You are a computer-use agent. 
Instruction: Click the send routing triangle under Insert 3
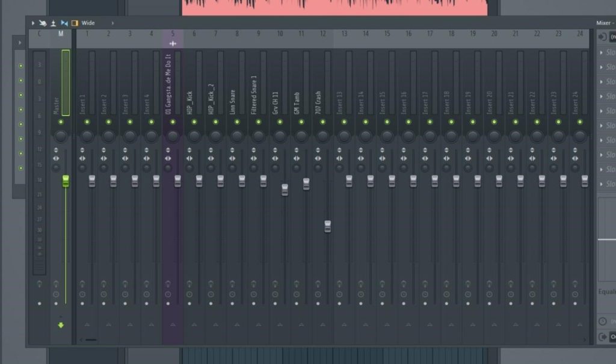[130, 325]
